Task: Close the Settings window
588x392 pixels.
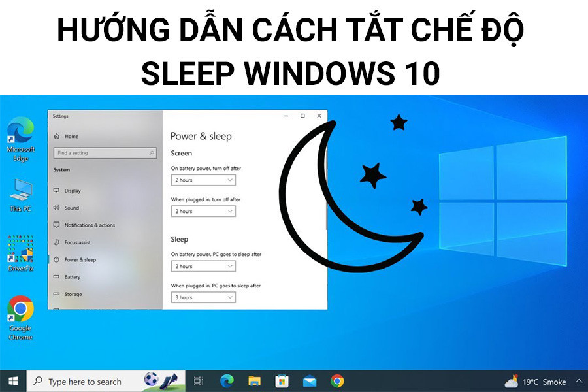Action: click(x=319, y=116)
